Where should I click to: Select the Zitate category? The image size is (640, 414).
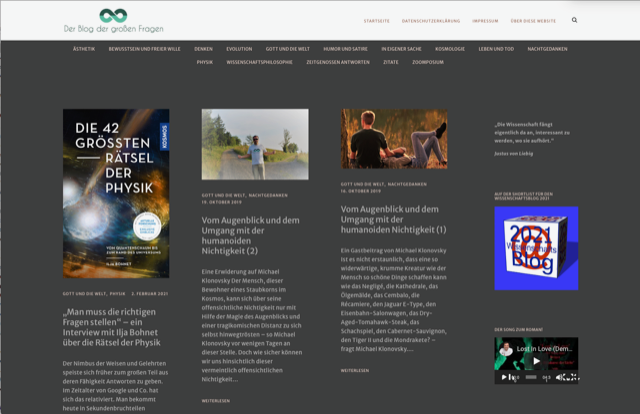[391, 62]
